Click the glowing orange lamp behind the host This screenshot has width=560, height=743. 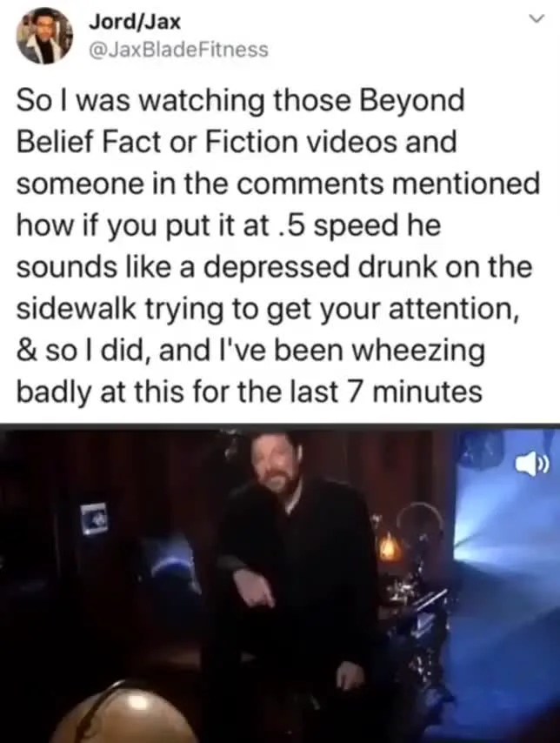tap(390, 545)
